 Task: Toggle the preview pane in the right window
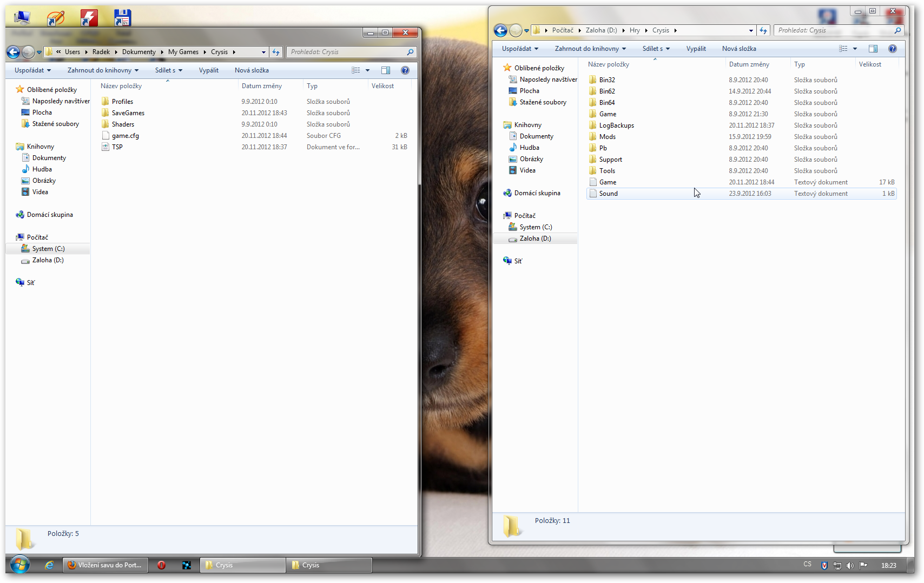[873, 49]
